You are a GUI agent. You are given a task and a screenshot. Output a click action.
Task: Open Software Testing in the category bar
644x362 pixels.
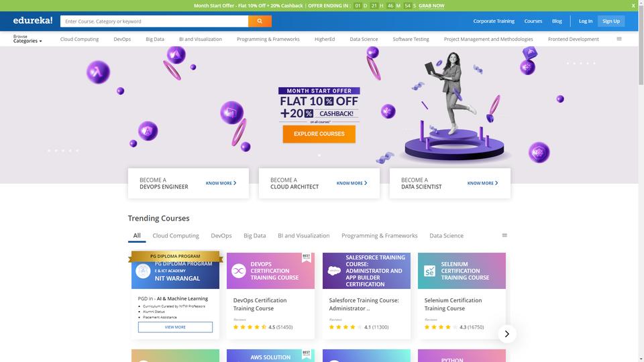411,39
